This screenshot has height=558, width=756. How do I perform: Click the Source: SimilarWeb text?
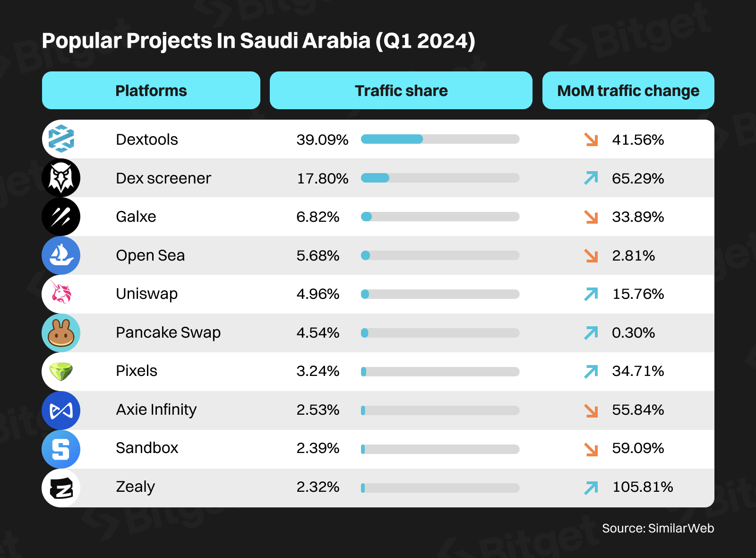point(658,528)
